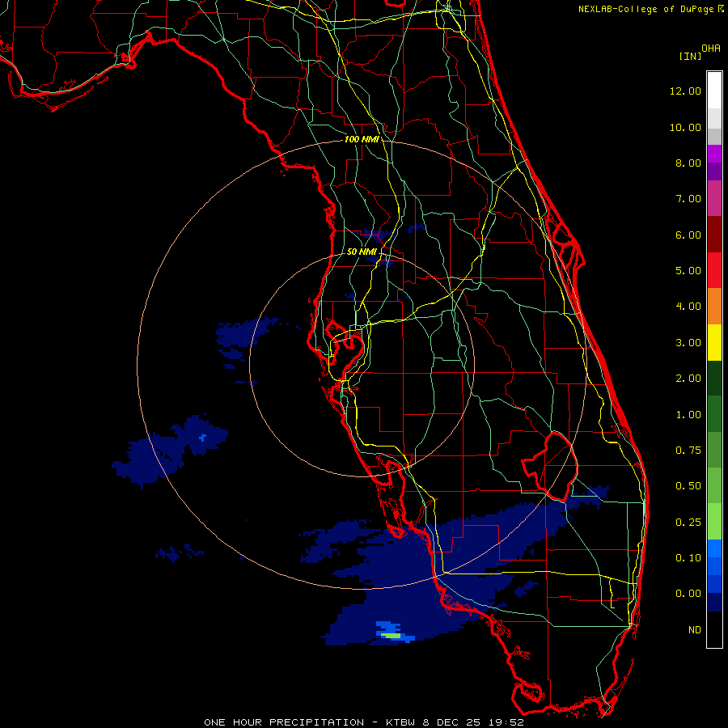The image size is (728, 728).
Task: Click the 100 NMI range ring label
Action: [362, 139]
